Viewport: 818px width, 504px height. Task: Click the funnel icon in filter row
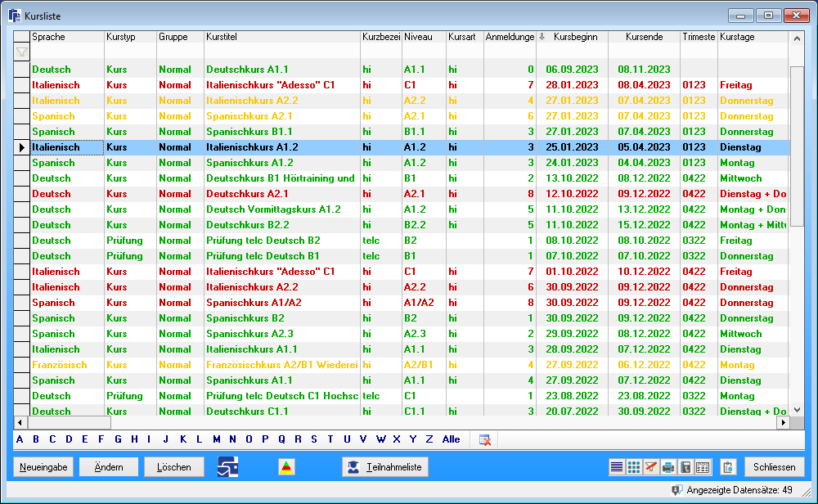pyautogui.click(x=21, y=52)
